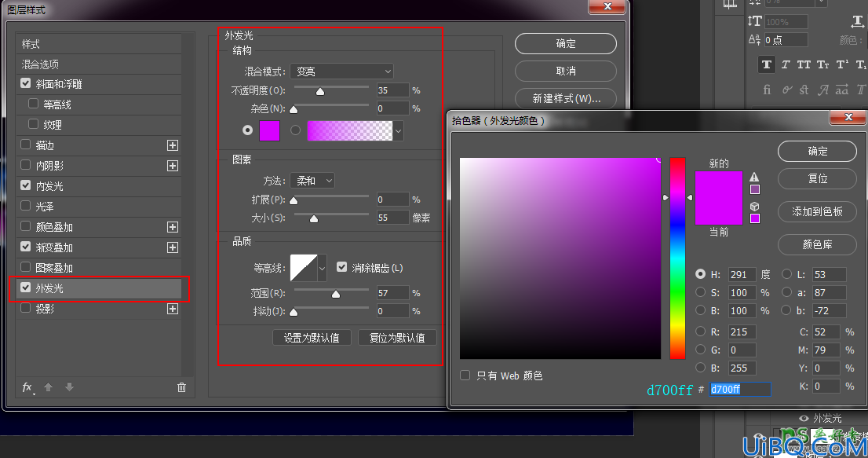The height and width of the screenshot is (458, 868).
Task: Select the S saturation radio button
Action: [x=700, y=292]
